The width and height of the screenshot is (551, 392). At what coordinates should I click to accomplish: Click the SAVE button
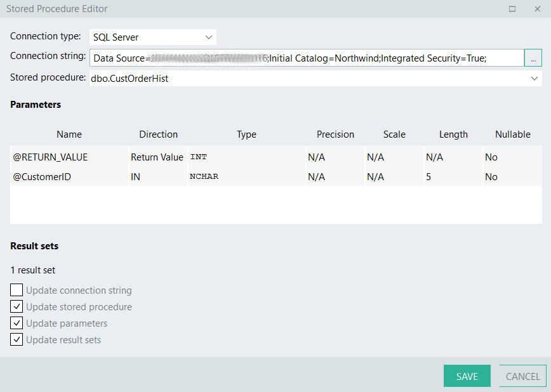(x=467, y=376)
